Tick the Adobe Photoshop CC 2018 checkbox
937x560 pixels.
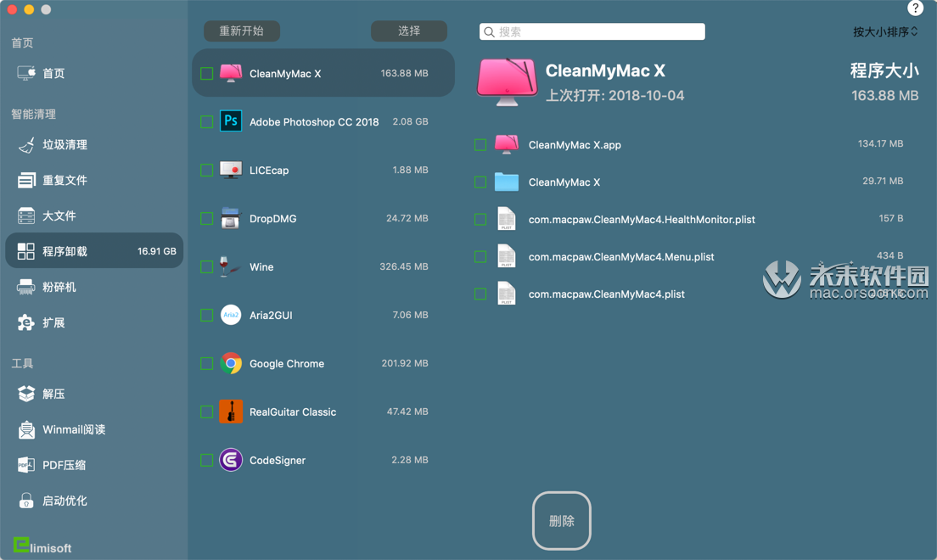point(207,122)
